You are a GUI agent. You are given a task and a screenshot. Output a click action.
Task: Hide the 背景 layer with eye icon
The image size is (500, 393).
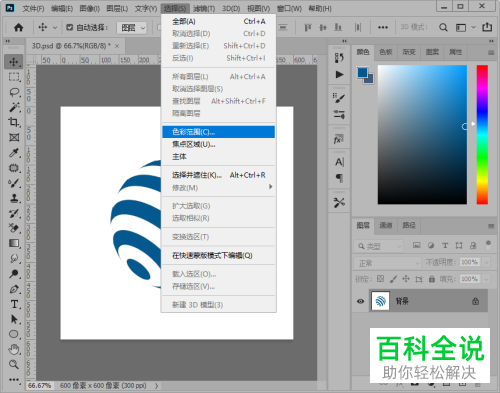pos(360,301)
